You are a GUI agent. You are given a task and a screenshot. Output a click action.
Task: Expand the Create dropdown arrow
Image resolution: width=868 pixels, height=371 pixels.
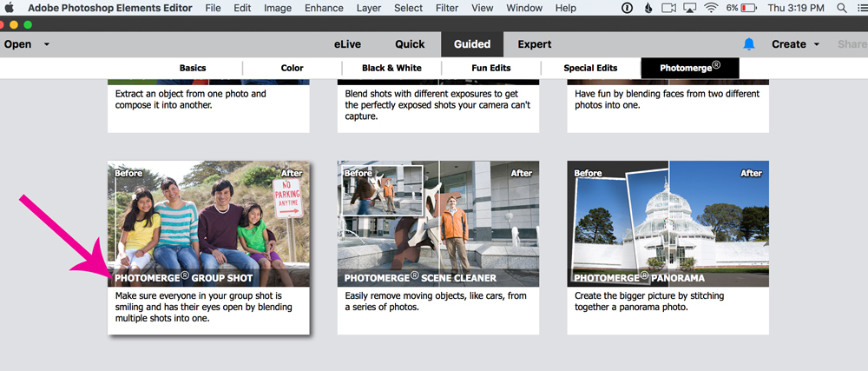[x=817, y=44]
